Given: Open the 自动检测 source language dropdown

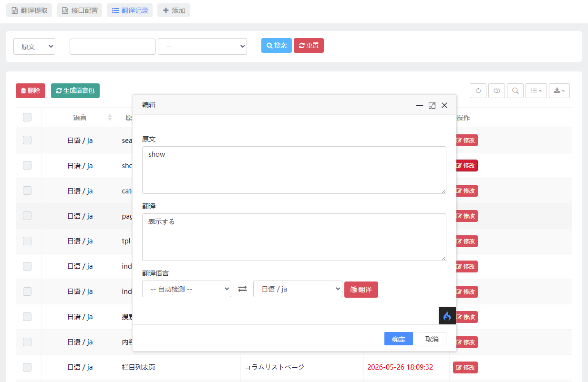Looking at the screenshot, I should click(x=186, y=289).
